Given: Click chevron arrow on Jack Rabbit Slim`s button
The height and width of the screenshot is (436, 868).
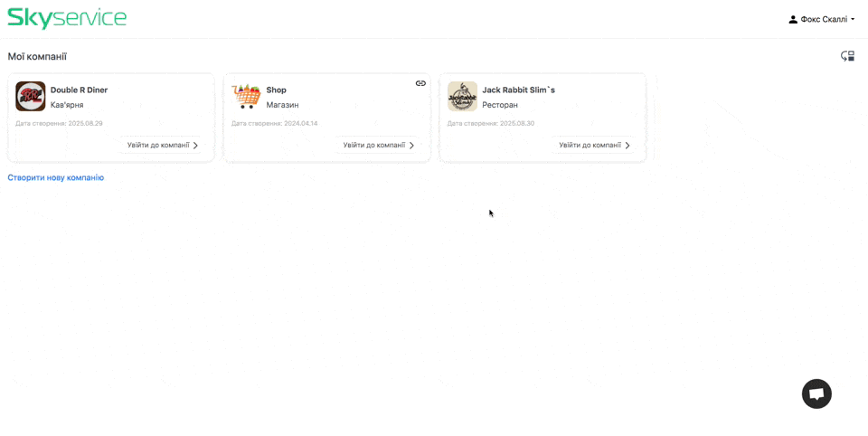Looking at the screenshot, I should [627, 145].
